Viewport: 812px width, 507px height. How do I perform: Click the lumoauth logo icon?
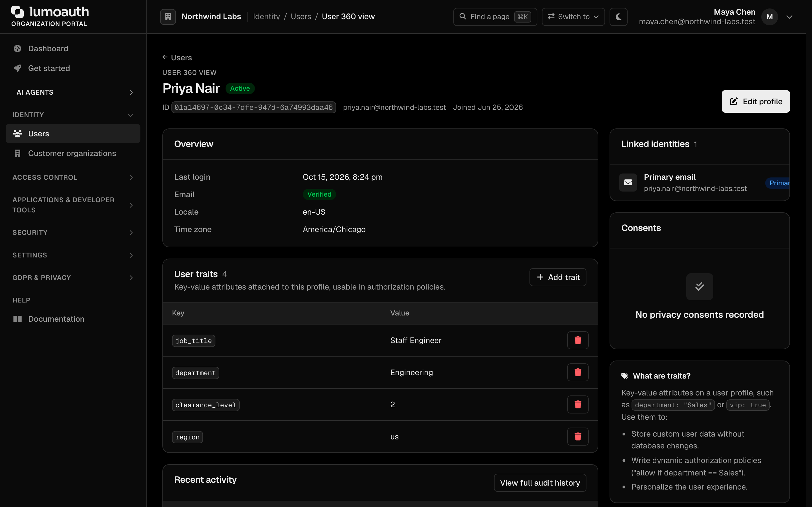17,12
